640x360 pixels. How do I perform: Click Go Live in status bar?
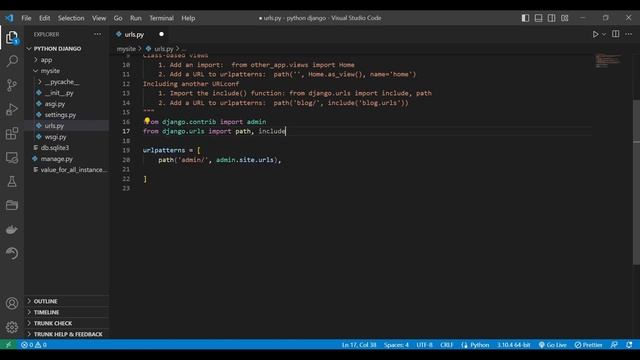coord(552,345)
